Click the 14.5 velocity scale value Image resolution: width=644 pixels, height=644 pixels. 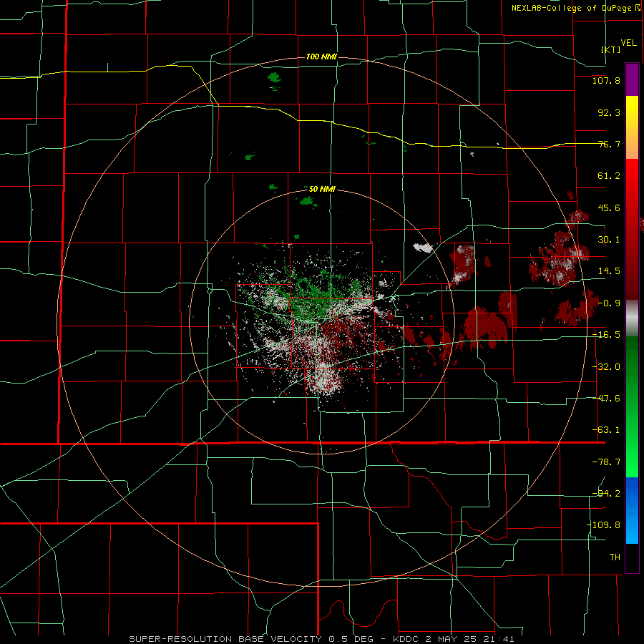(609, 271)
